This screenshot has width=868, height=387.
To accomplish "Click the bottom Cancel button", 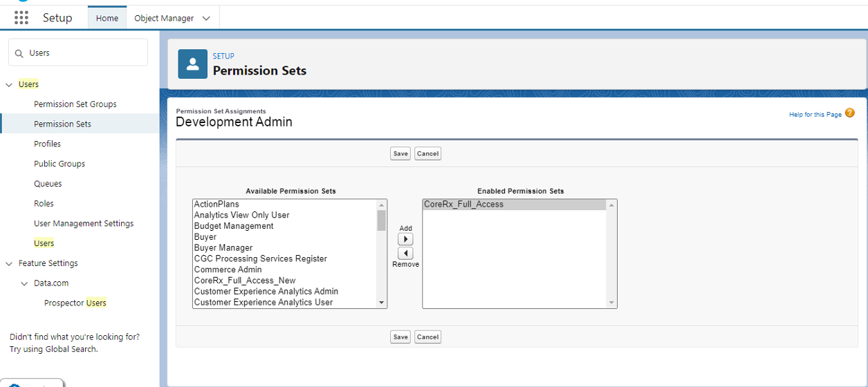I will coord(427,337).
